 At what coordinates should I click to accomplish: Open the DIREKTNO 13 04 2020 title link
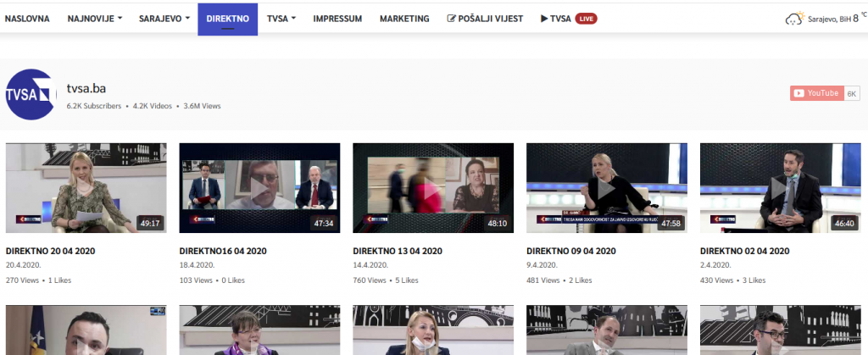[398, 252]
